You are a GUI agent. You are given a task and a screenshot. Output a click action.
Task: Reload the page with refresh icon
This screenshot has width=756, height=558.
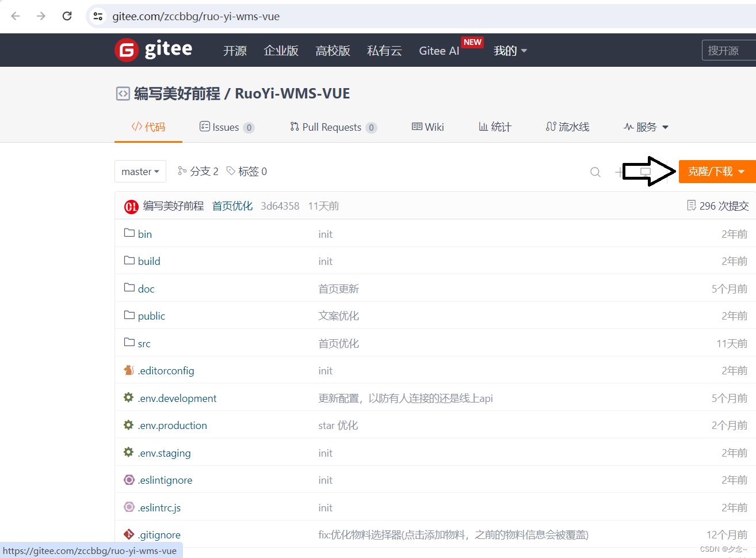(67, 16)
